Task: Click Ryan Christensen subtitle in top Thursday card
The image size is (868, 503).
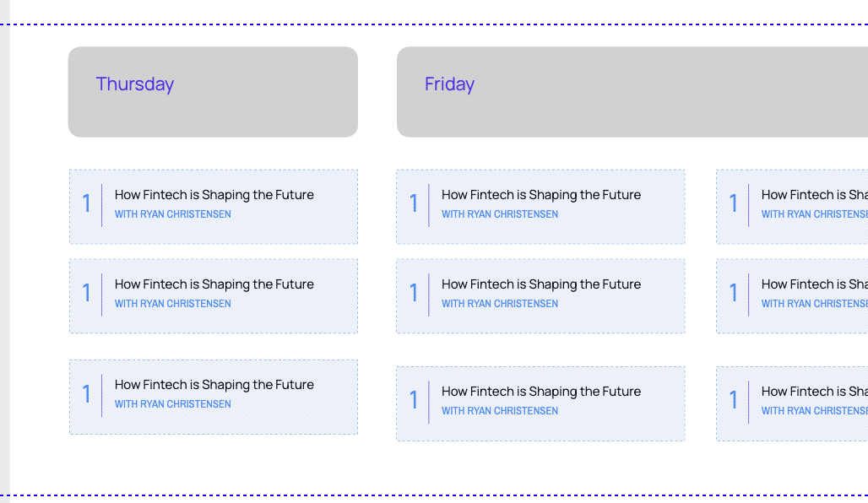Action: tap(172, 214)
